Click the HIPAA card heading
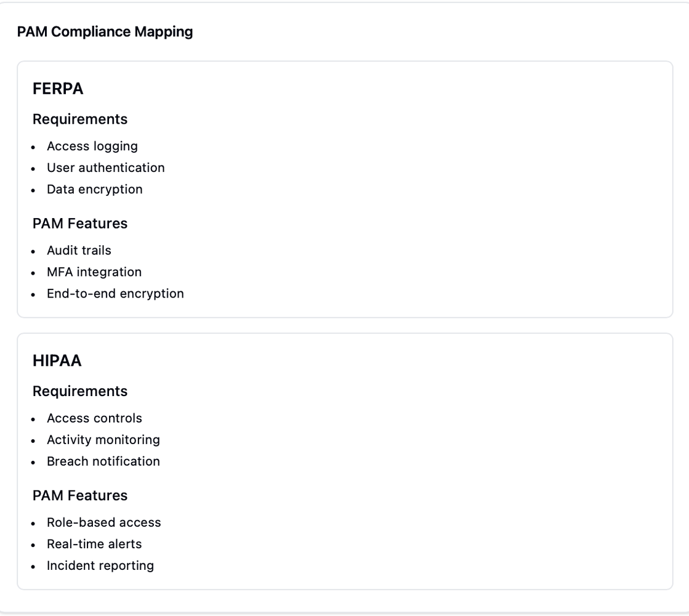 tap(57, 361)
